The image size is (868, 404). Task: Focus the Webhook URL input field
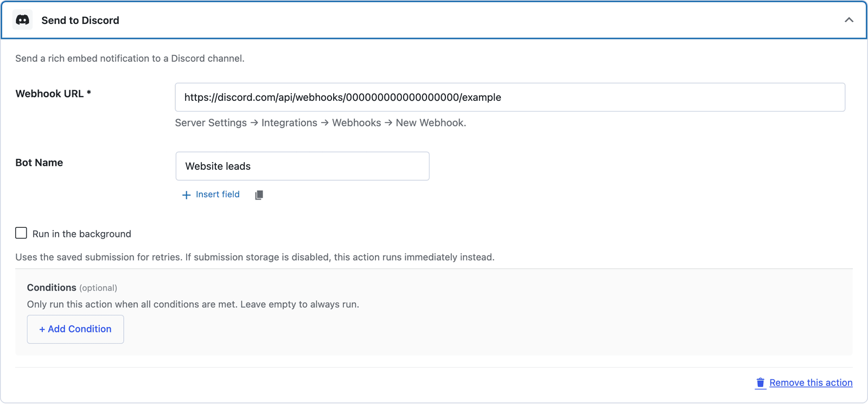tap(510, 97)
